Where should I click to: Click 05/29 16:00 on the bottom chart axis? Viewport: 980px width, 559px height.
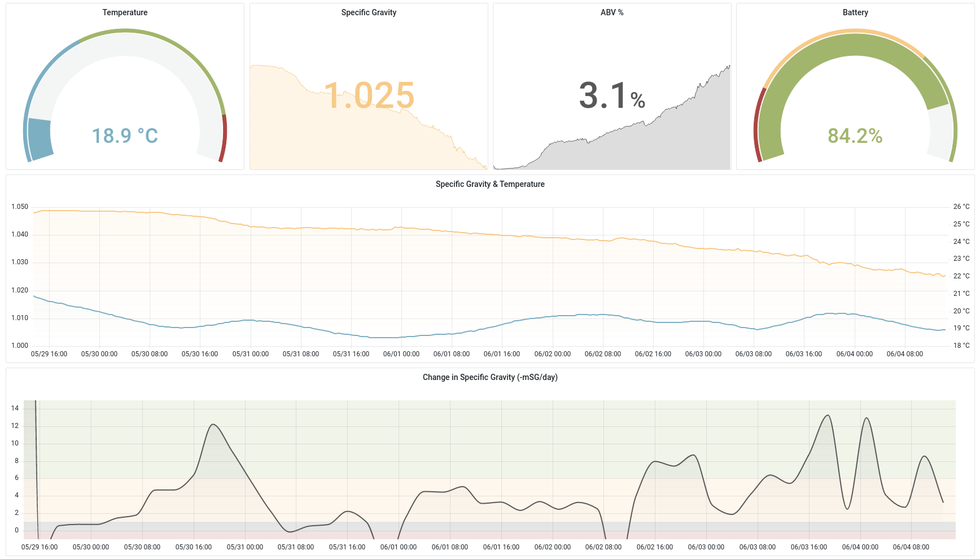[x=40, y=547]
